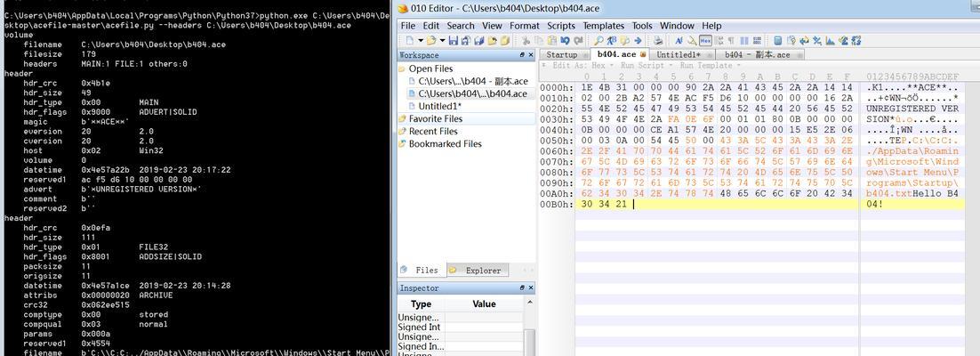The width and height of the screenshot is (980, 356).
Task: Float the Workspace panel using its pin icon
Action: (x=522, y=55)
